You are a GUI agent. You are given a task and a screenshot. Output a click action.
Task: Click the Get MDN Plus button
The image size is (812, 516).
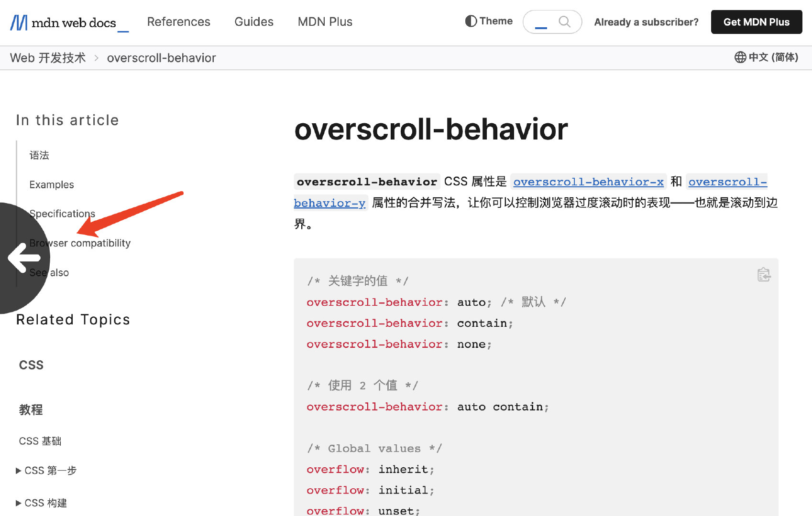[x=757, y=22]
